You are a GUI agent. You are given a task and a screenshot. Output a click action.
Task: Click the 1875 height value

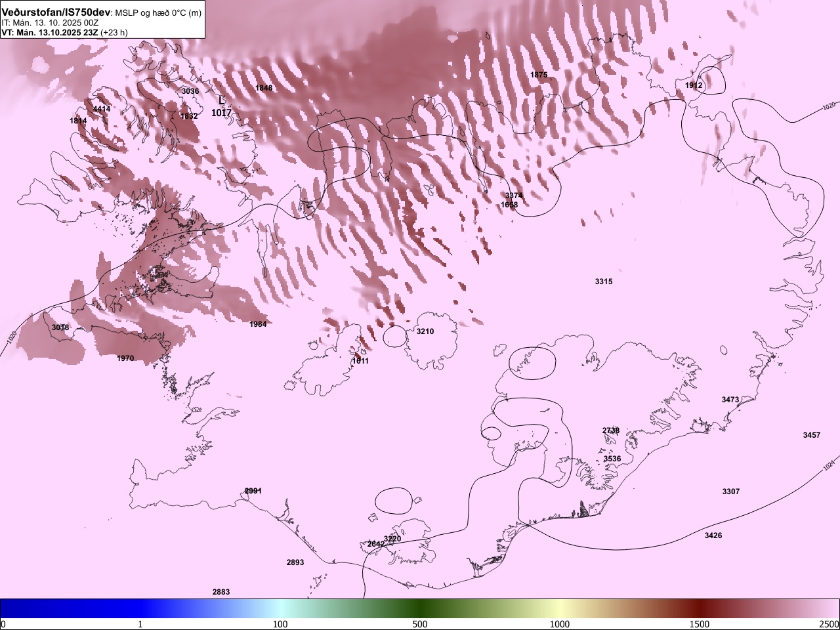[x=539, y=75]
